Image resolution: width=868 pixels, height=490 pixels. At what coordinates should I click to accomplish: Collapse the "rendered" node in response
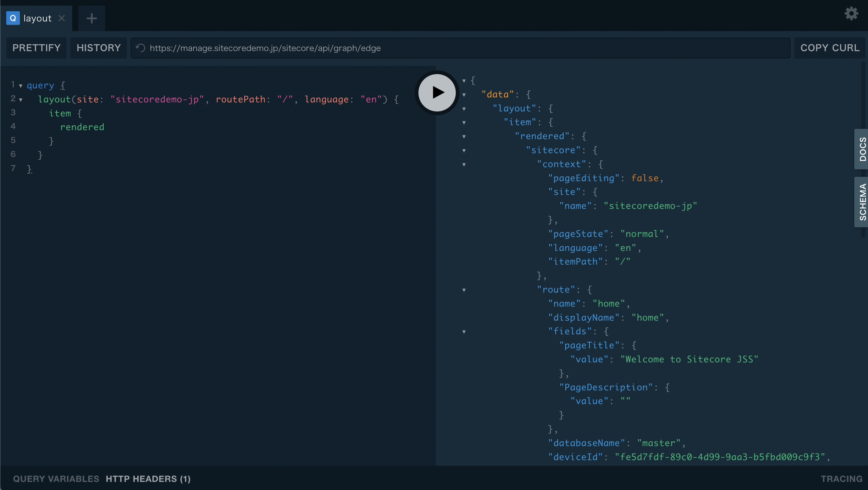point(464,137)
